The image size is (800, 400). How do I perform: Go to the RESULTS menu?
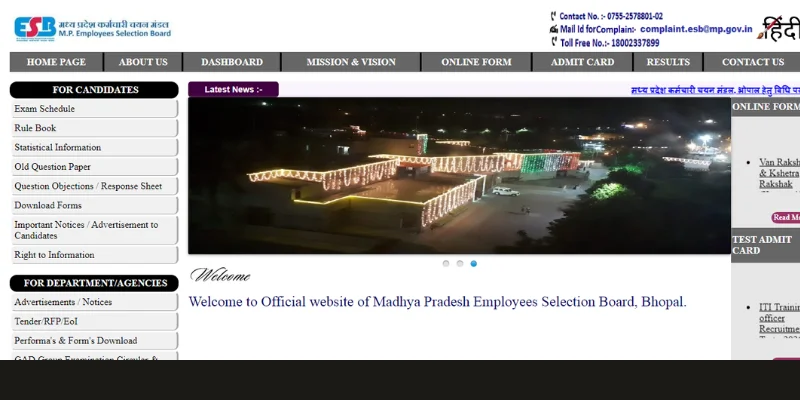668,62
